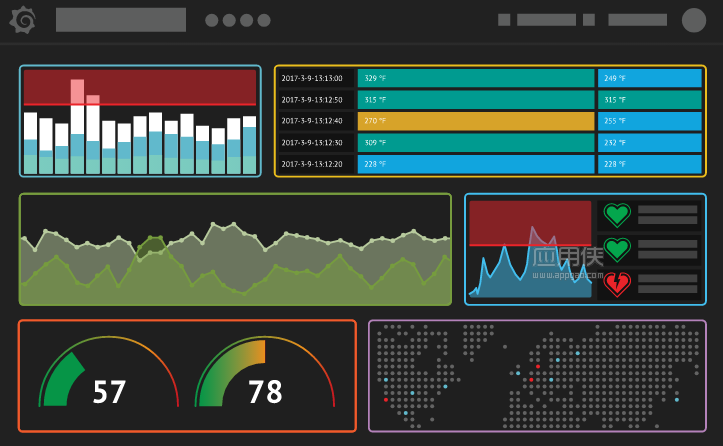Image resolution: width=723 pixels, height=446 pixels.
Task: Select the timestamp 2017-3-9-13:12:50 cell
Action: [x=316, y=100]
